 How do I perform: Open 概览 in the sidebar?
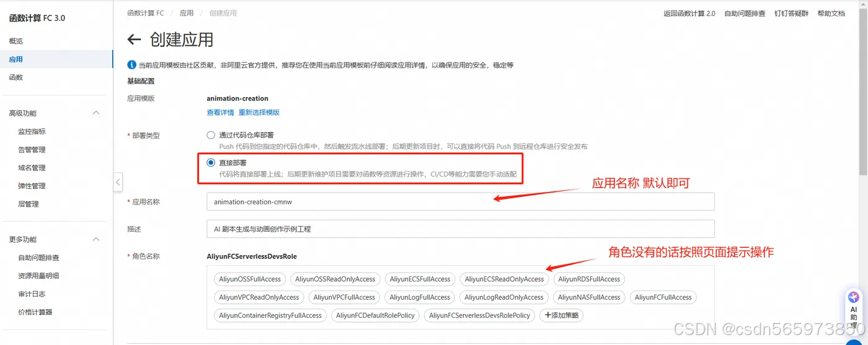[16, 41]
